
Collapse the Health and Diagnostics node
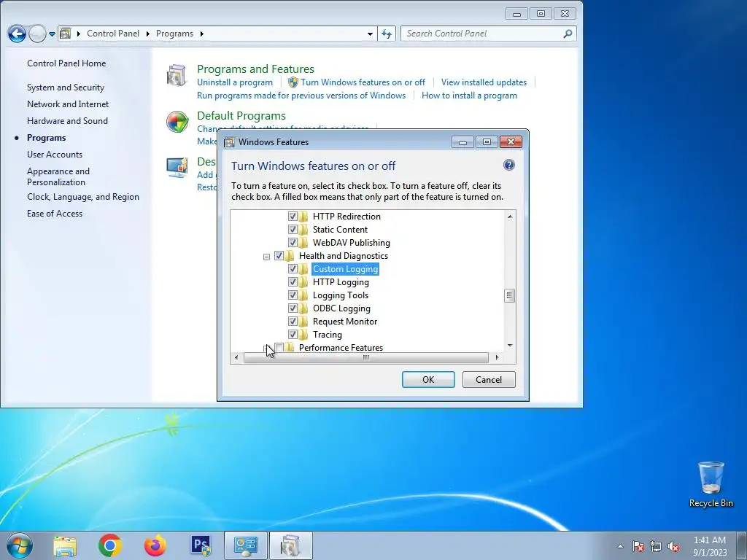[x=266, y=257]
